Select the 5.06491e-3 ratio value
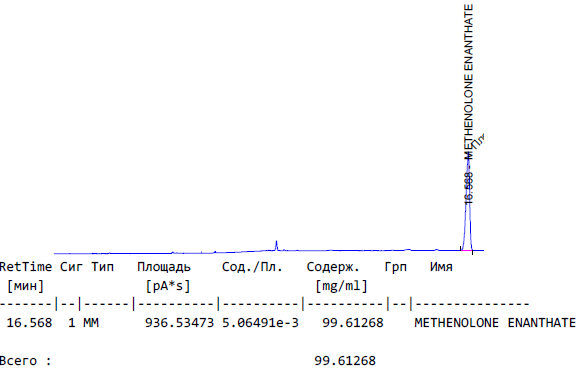Image resolution: width=587 pixels, height=373 pixels. point(260,323)
